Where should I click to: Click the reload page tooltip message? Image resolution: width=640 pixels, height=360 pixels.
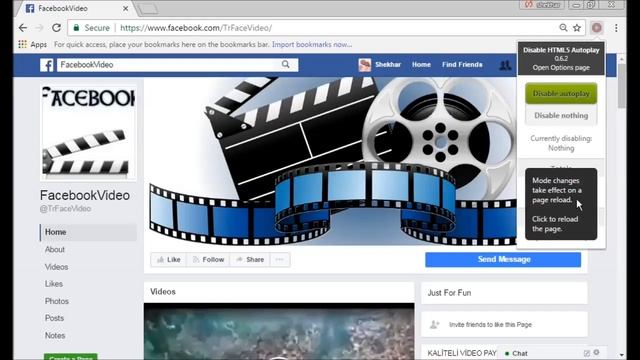(561, 204)
